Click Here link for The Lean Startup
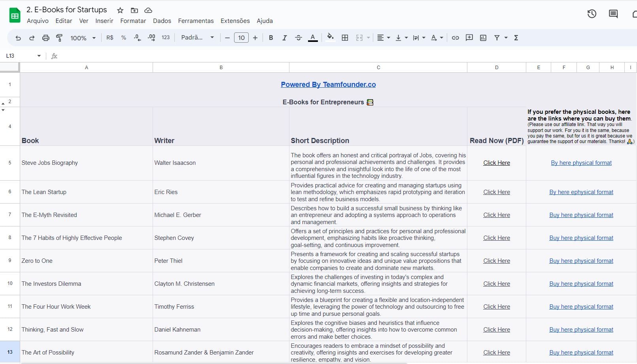 (497, 192)
